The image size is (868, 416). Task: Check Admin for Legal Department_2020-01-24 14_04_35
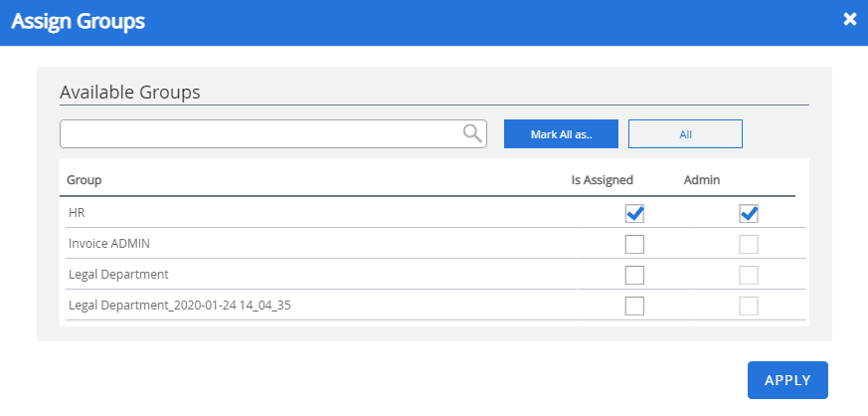(x=749, y=306)
